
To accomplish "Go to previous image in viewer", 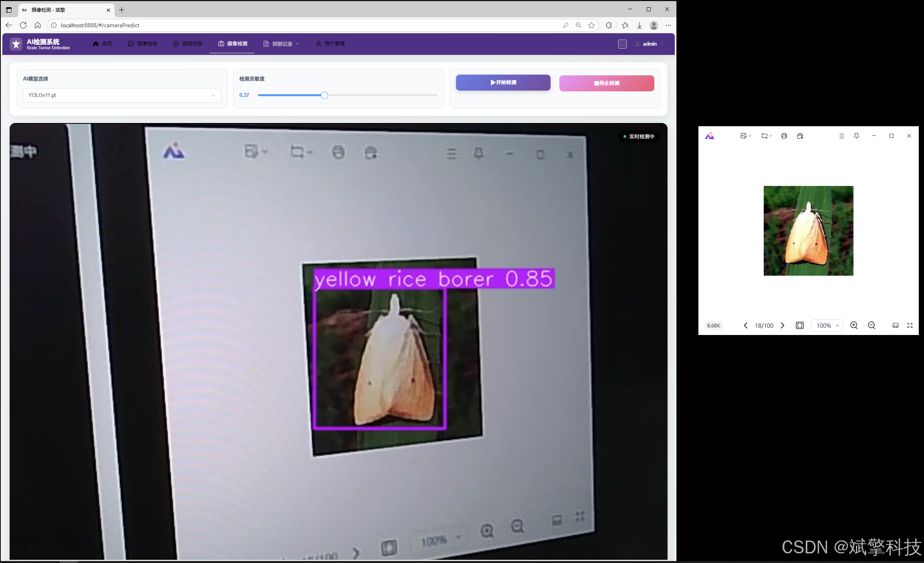I will point(746,325).
